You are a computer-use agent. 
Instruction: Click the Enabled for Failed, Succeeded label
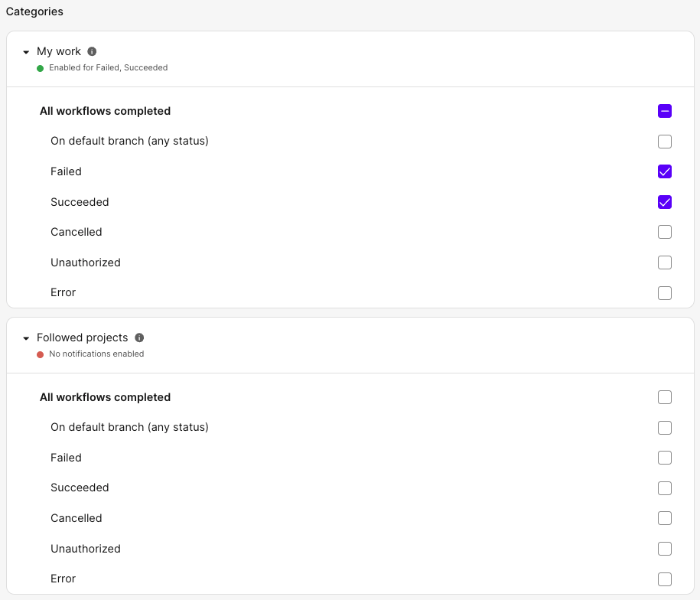click(x=107, y=67)
